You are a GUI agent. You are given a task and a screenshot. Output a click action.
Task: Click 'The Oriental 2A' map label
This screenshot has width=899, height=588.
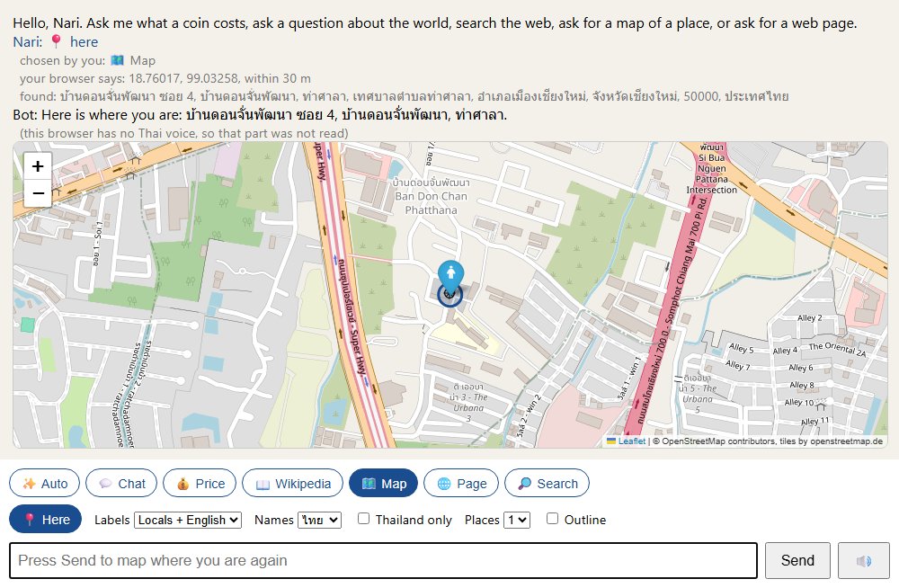point(838,350)
